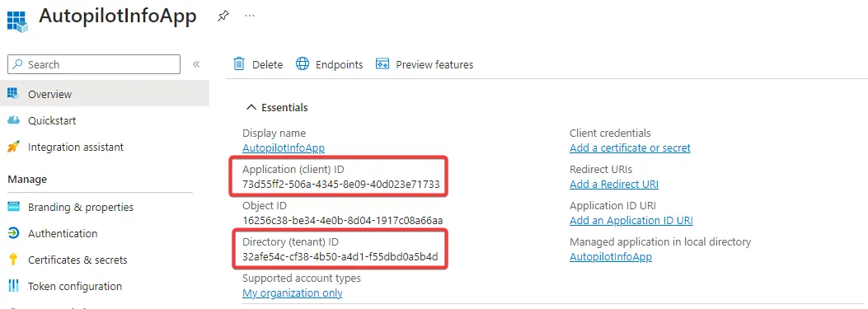Click My organization only link
The height and width of the screenshot is (309, 868).
tap(293, 293)
